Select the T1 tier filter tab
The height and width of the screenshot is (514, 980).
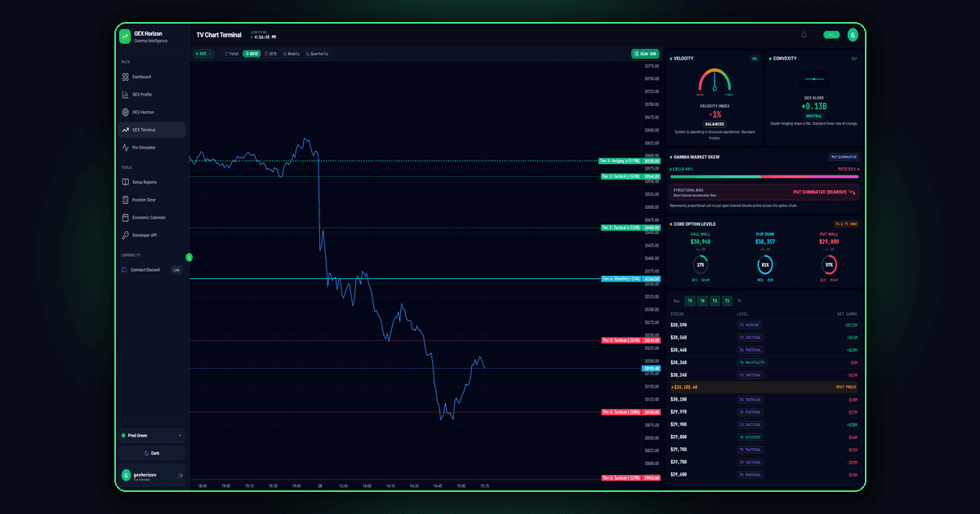pyautogui.click(x=739, y=301)
